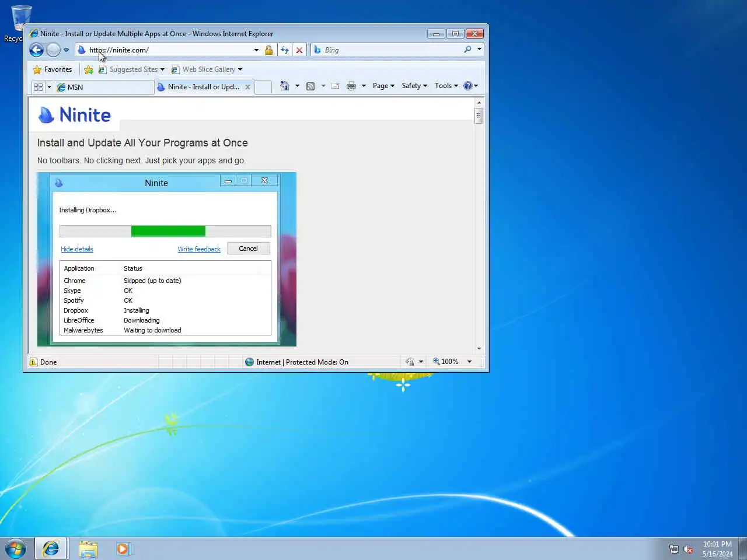
Task: Click the Home icon in command bar
Action: tap(284, 86)
